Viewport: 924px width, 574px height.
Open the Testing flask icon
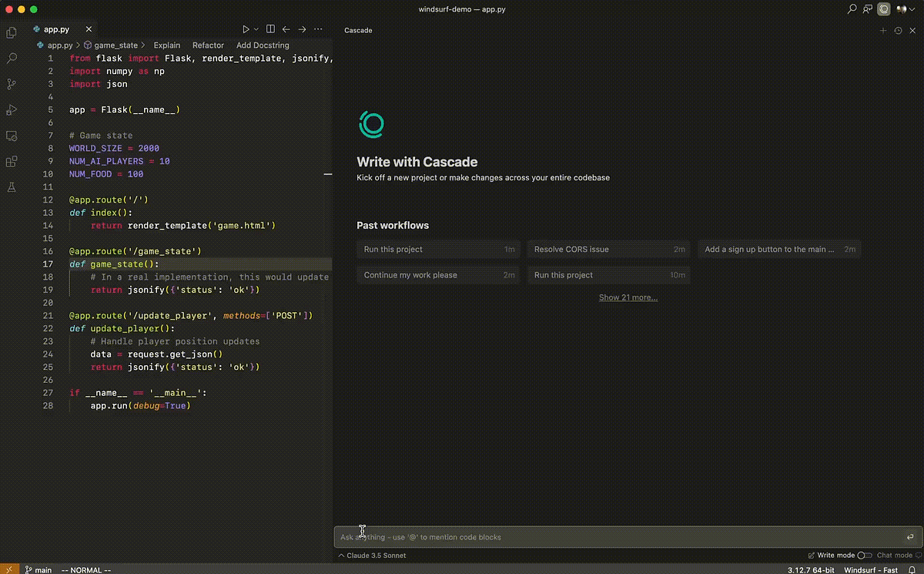click(12, 187)
